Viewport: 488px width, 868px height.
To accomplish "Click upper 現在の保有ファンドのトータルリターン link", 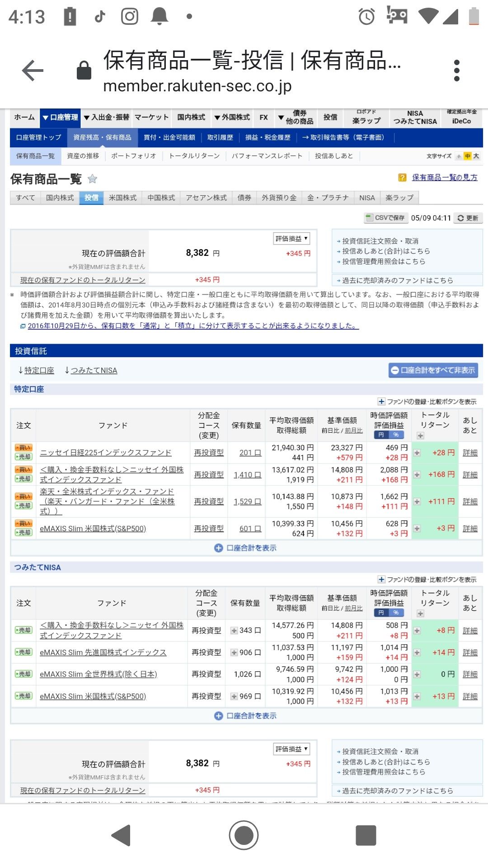I will coord(83,280).
